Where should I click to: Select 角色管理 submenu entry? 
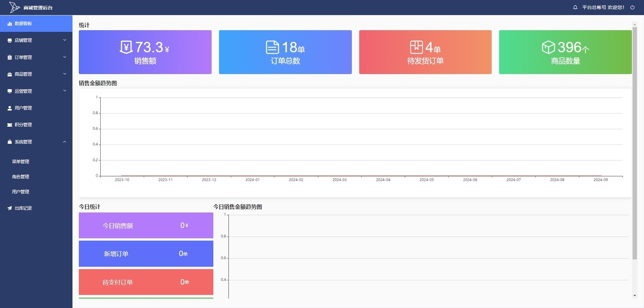pos(36,177)
